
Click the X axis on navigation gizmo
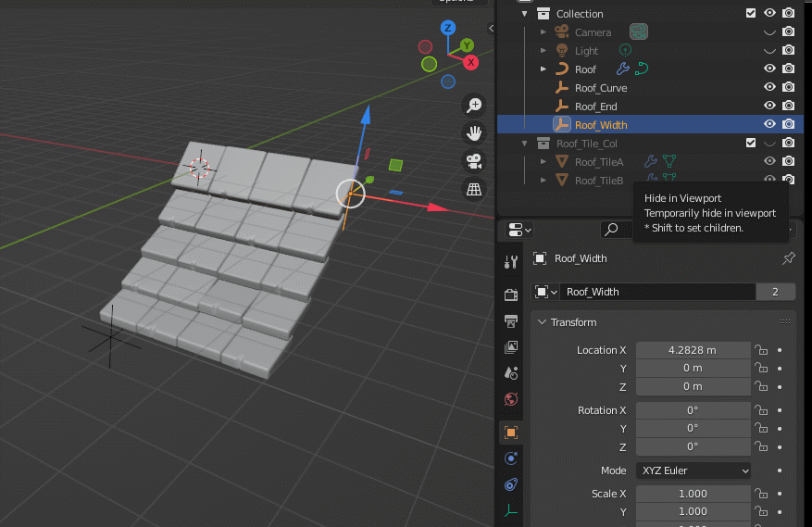click(470, 63)
